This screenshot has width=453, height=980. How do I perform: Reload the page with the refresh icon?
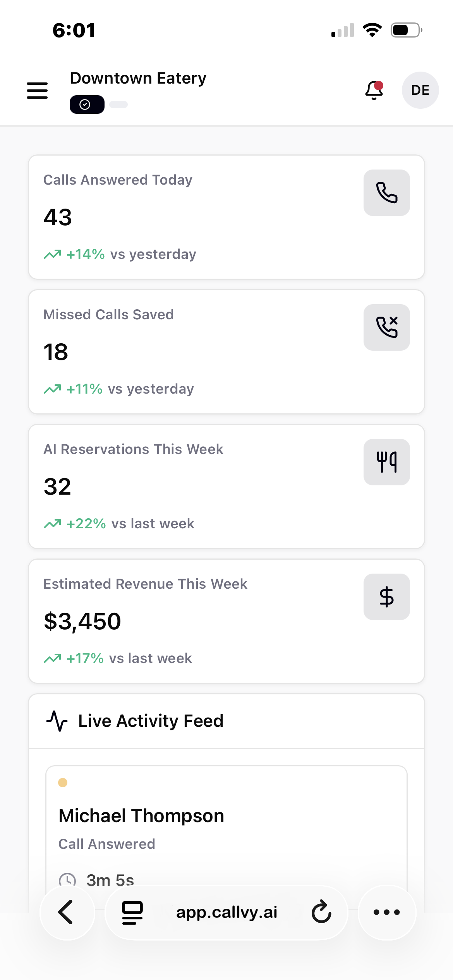(321, 912)
